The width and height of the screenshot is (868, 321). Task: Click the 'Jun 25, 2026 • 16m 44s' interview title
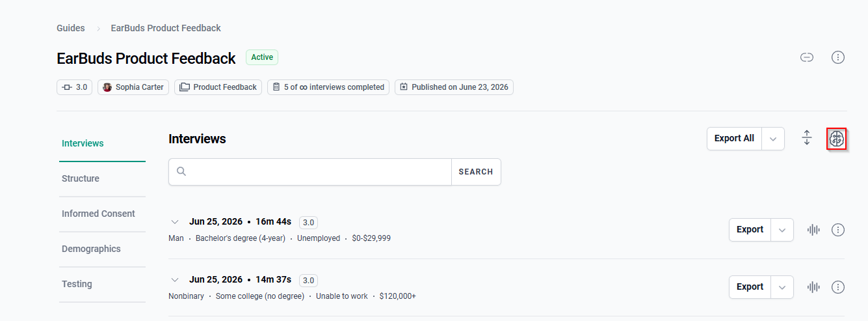[x=241, y=222]
